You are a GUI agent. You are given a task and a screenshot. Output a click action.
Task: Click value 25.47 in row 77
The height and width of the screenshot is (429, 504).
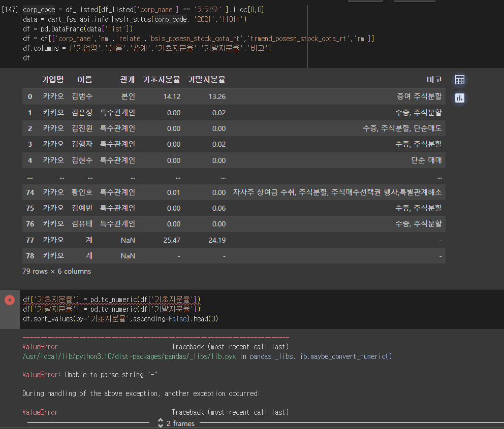click(172, 240)
